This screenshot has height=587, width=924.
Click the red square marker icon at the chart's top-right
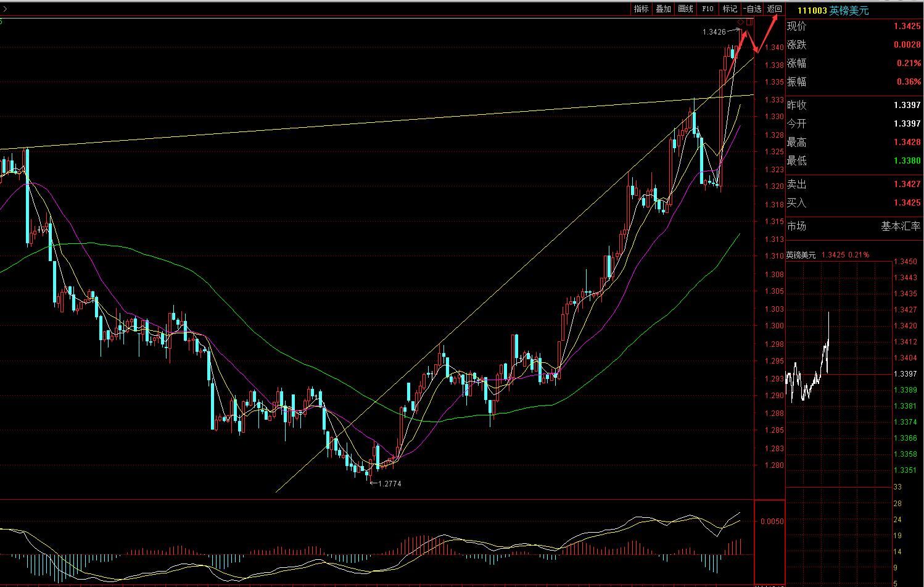(x=749, y=22)
